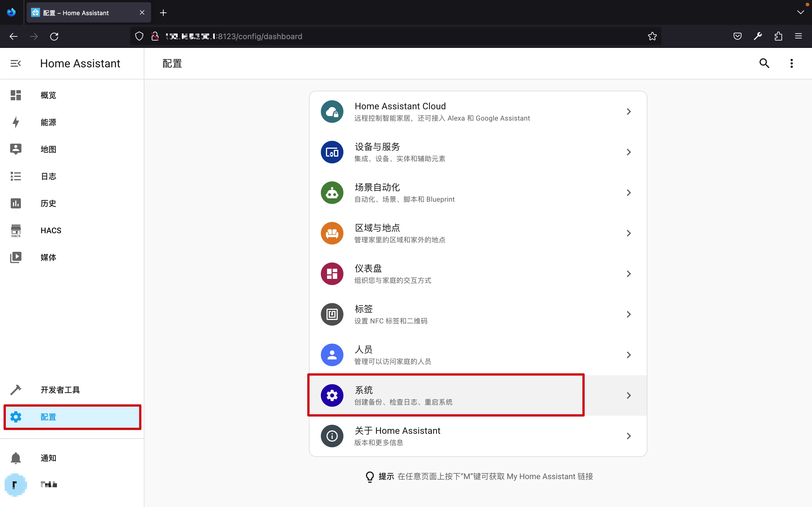Bookmark this page with star icon
The height and width of the screenshot is (507, 812).
(652, 36)
